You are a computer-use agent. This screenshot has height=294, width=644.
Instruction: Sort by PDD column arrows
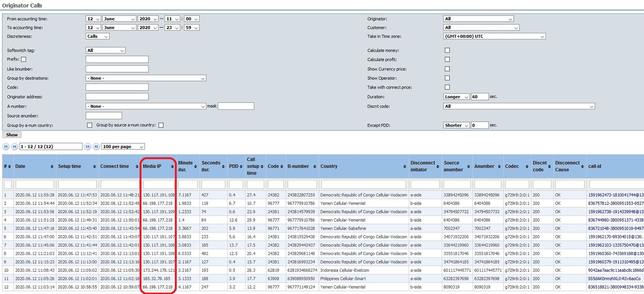[x=241, y=166]
